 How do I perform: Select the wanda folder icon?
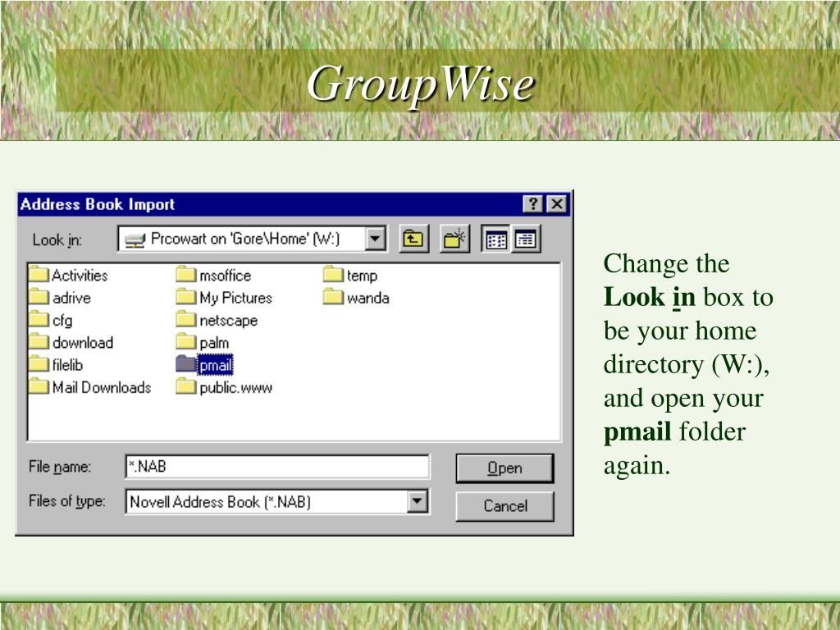click(x=333, y=297)
